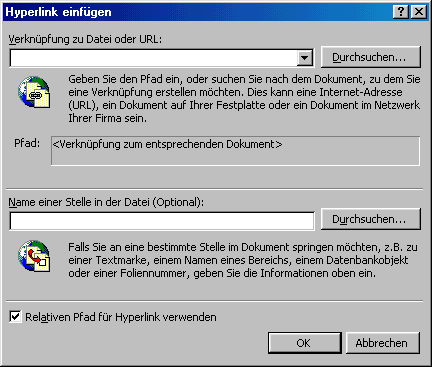Click the description starting Geben Sie den Pfad
Screen dimensions: 432x367
(244, 99)
